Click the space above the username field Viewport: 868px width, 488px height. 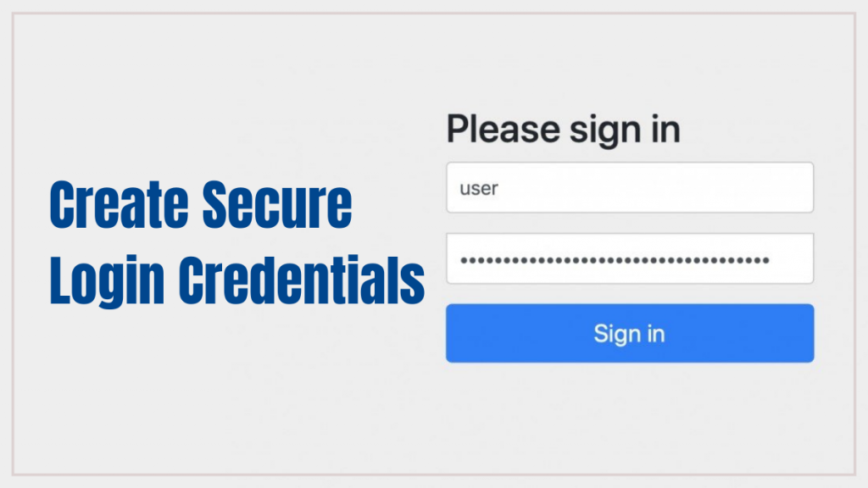coord(629,154)
